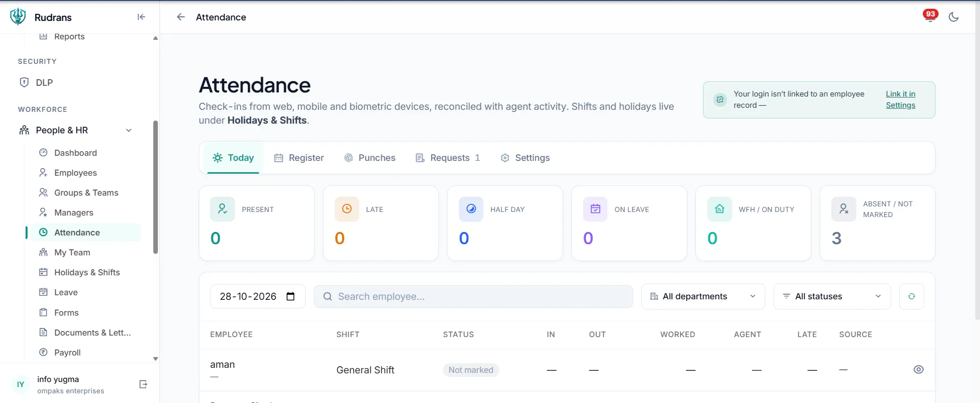Open Groups & Teams page
The width and height of the screenshot is (980, 403).
(x=85, y=193)
